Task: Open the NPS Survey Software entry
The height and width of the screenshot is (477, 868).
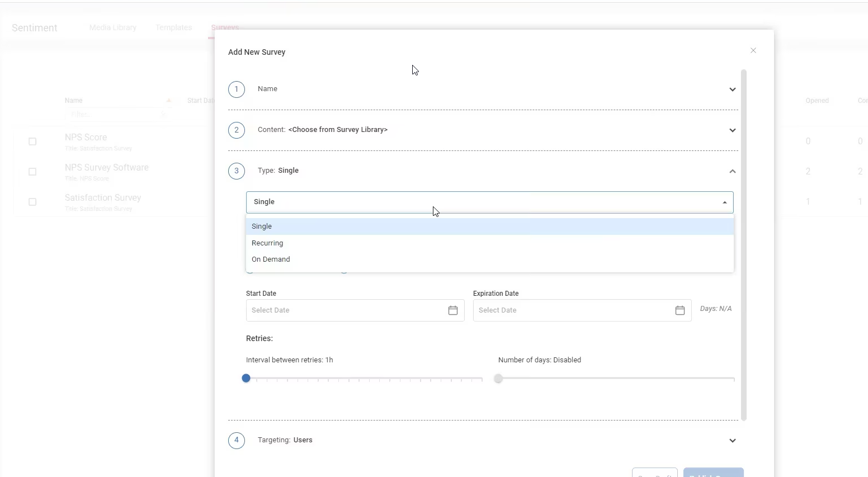Action: point(107,167)
